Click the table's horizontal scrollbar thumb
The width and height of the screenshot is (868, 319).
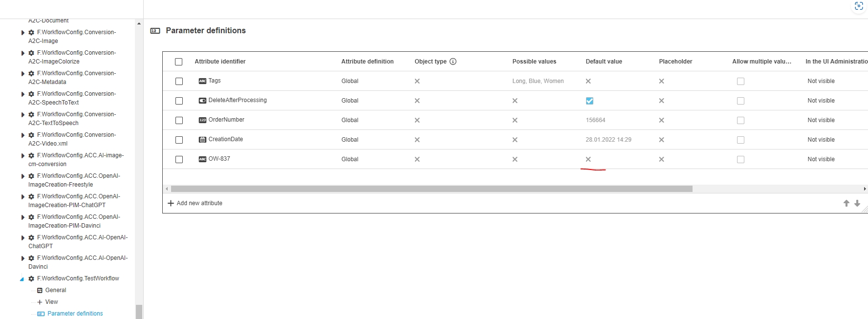point(431,189)
